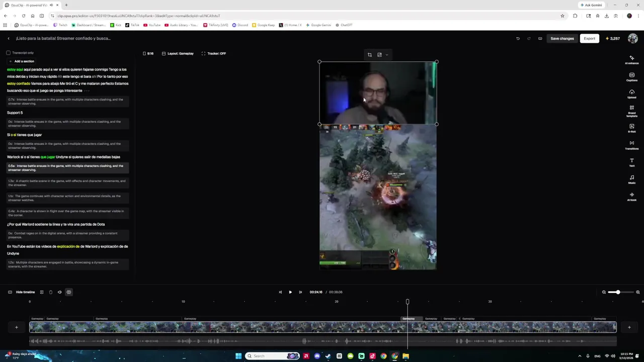Open the Windows Start menu
The image size is (644, 362).
[238, 356]
